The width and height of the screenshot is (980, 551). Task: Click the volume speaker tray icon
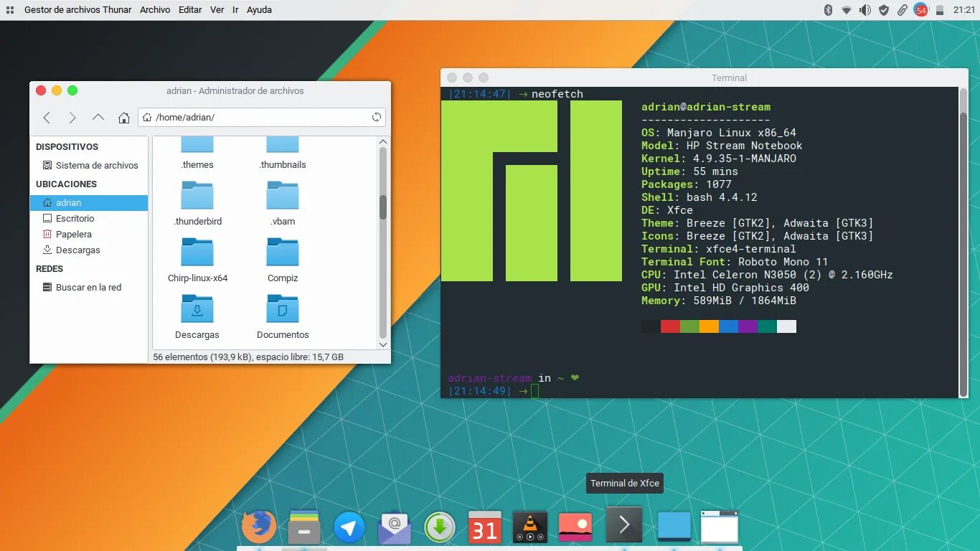click(x=865, y=10)
